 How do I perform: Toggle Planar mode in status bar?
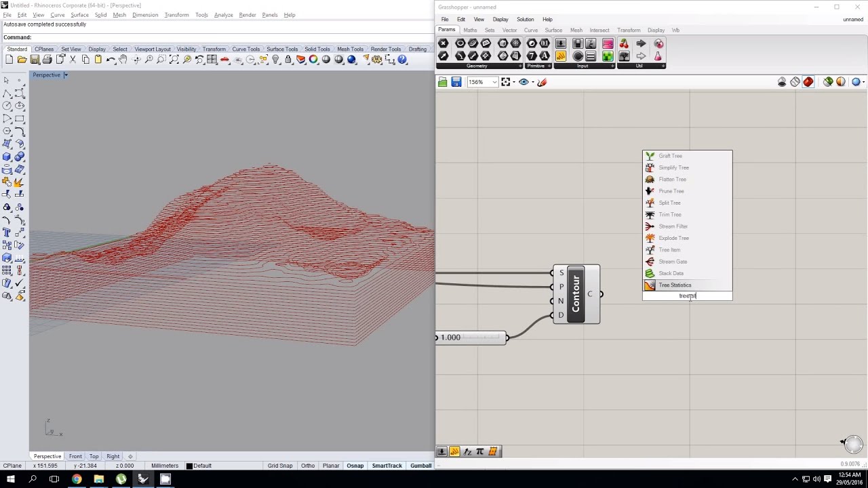point(331,466)
